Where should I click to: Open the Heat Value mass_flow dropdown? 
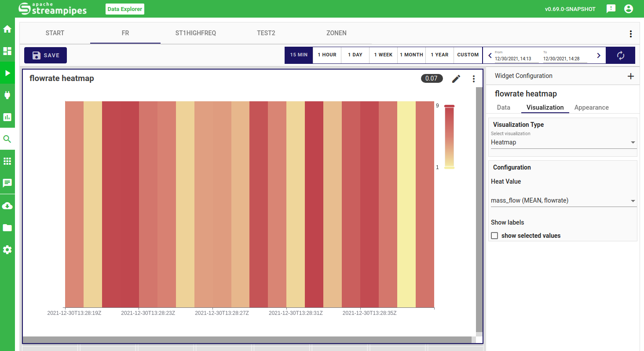[x=563, y=200]
